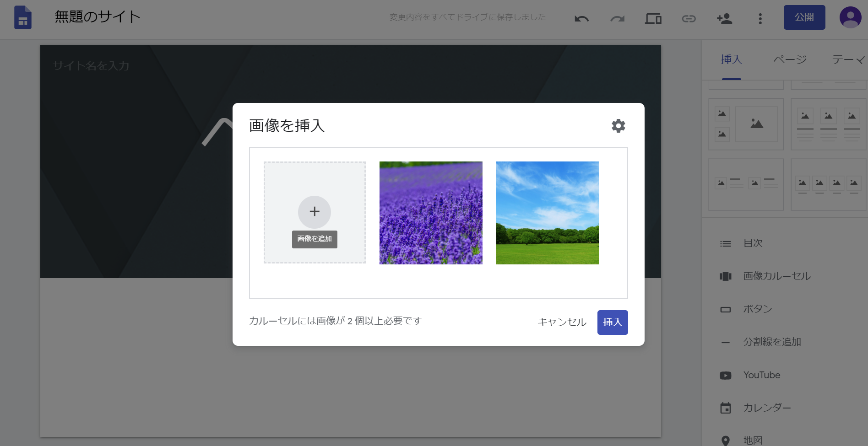Image resolution: width=868 pixels, height=446 pixels.
Task: Switch to the テーマ tab
Action: 848,59
